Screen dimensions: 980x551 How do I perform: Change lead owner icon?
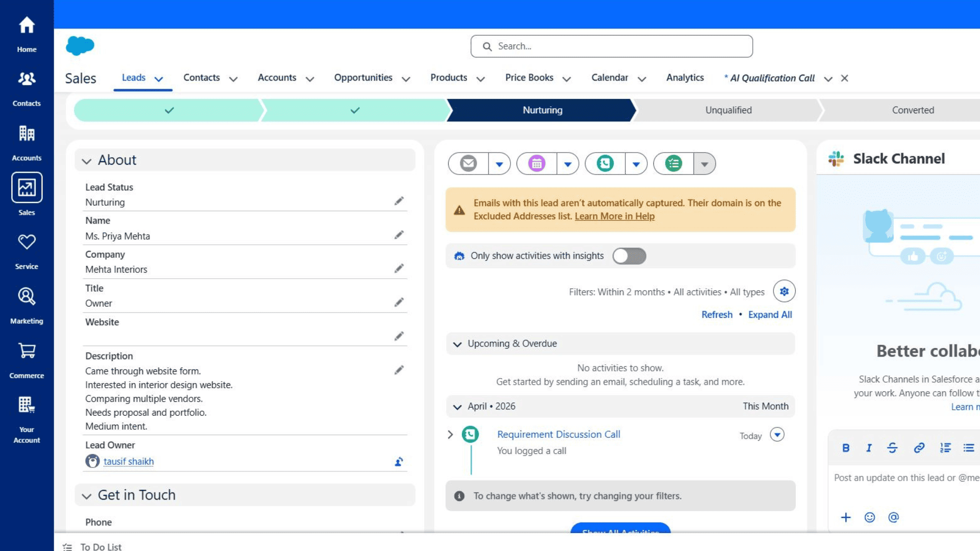399,462
